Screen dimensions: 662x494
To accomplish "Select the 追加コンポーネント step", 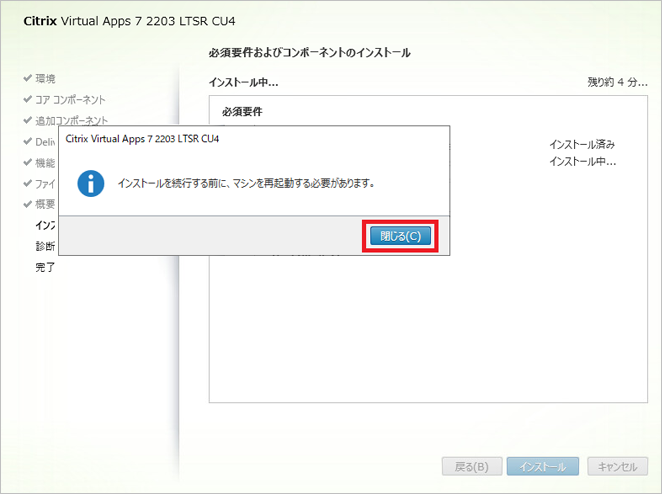I will click(71, 120).
